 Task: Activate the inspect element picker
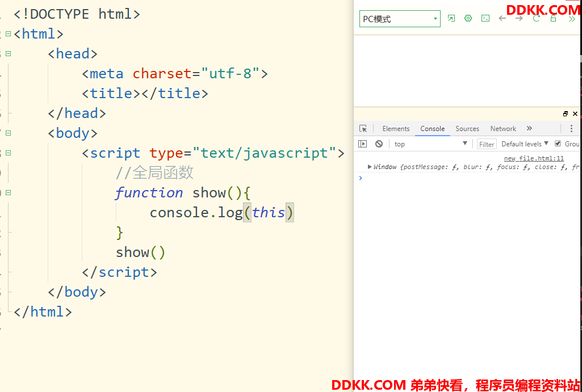[x=363, y=129]
